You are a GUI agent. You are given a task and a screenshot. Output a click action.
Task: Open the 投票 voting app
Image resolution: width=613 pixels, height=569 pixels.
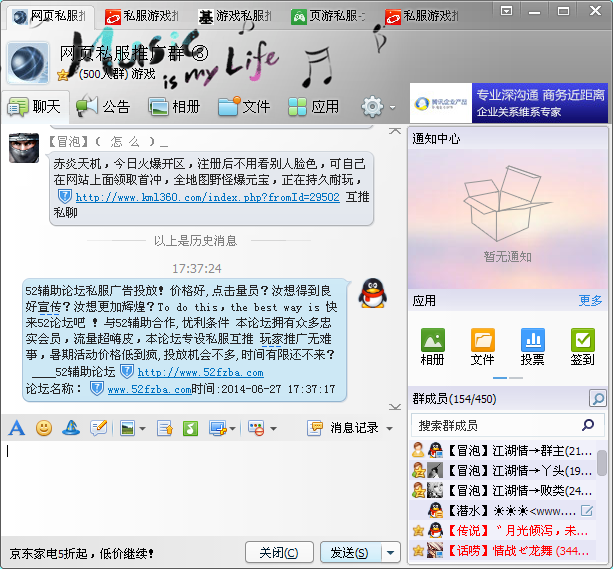pos(532,346)
